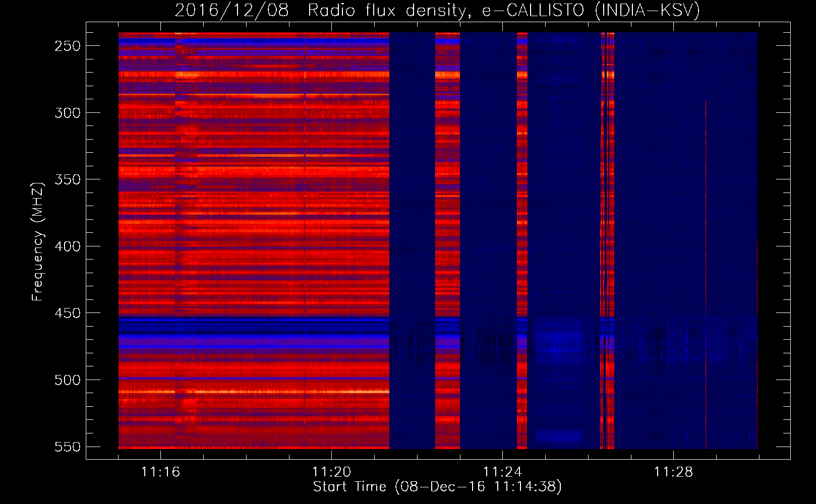Viewport: 816px width, 504px height.
Task: Click the 450 frequency tick label
Action: [68, 313]
